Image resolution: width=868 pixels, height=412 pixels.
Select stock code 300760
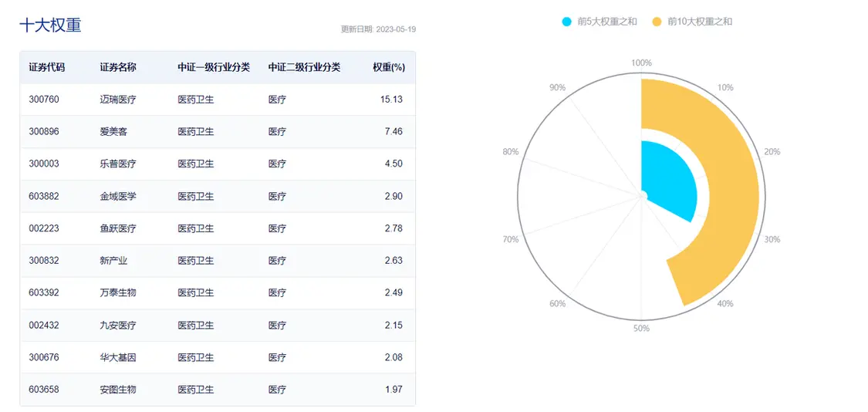44,100
